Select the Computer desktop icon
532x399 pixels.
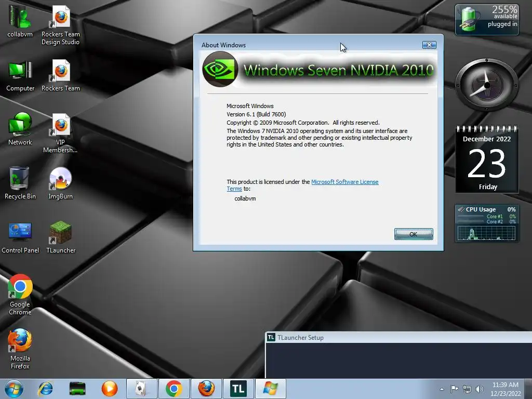click(20, 75)
